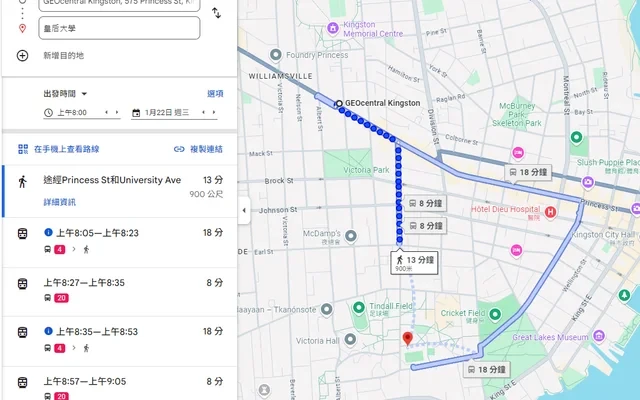
Task: Click red destination pin on map
Action: point(407,339)
